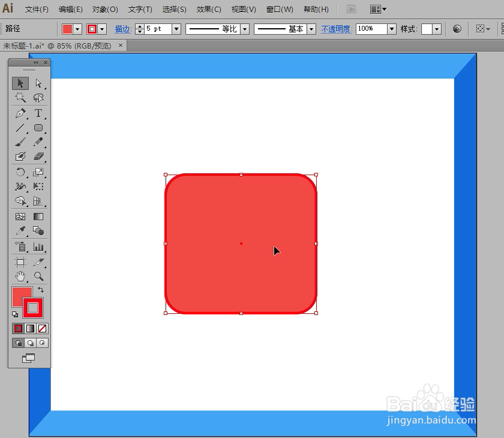Select the Eyedropper tool
This screenshot has height=438, width=504.
click(20, 231)
